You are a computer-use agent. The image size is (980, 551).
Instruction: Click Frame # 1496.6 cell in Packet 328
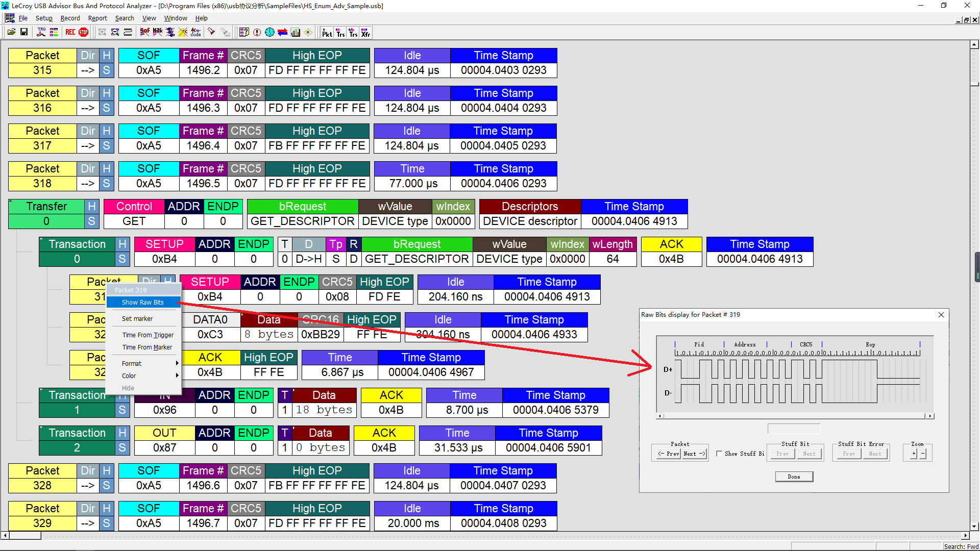203,486
